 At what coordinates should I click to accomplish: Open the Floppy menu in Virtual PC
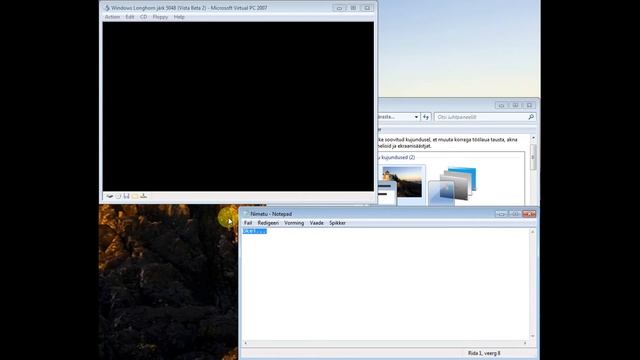(x=160, y=17)
